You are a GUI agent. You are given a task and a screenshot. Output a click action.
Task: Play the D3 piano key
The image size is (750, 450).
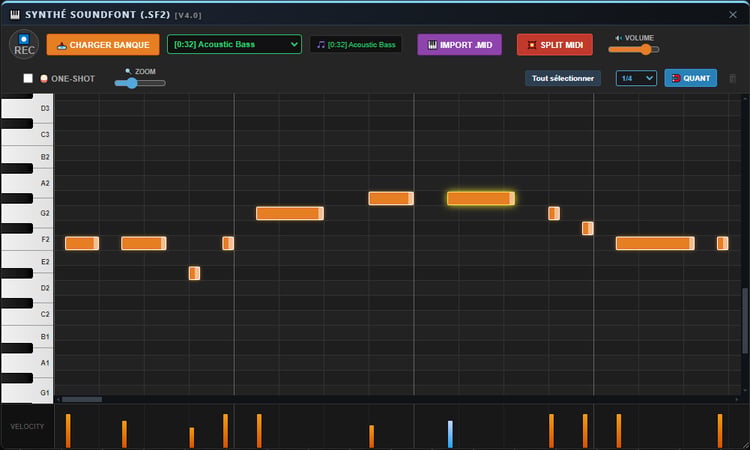coord(28,108)
